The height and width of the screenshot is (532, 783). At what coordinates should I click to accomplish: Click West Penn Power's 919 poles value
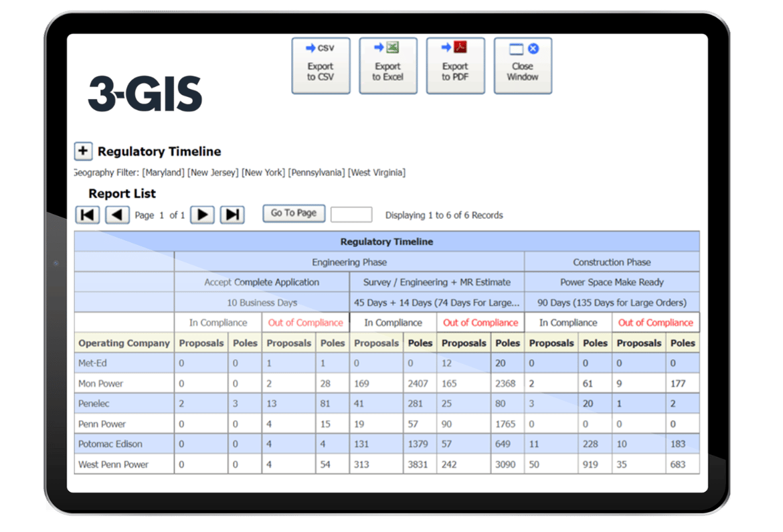click(590, 464)
